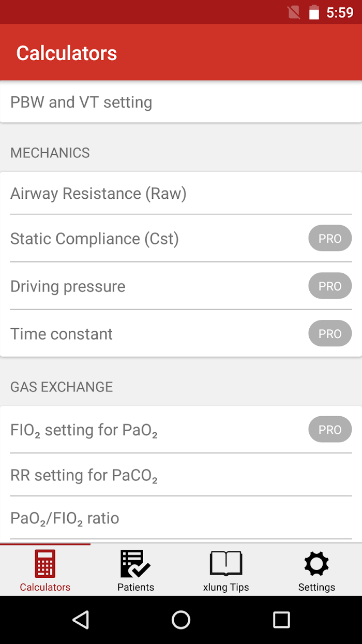Tap PRO badge beside Time constant
The width and height of the screenshot is (362, 644).
click(x=330, y=334)
